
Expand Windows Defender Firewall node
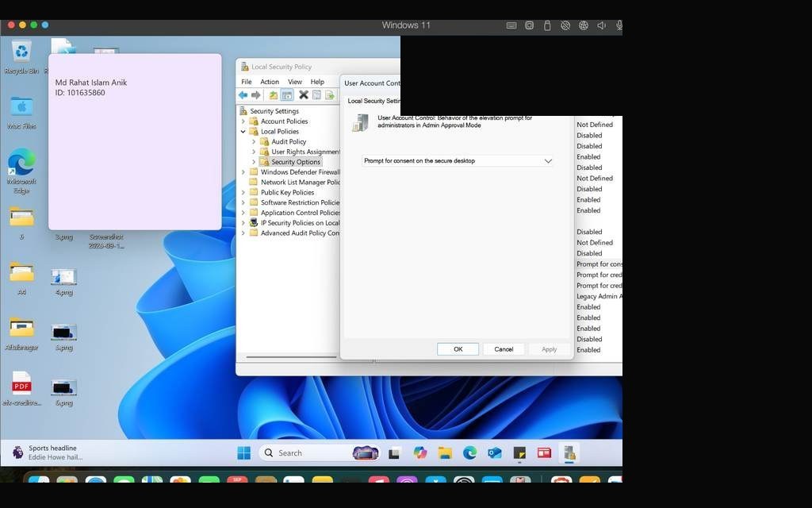tap(243, 172)
